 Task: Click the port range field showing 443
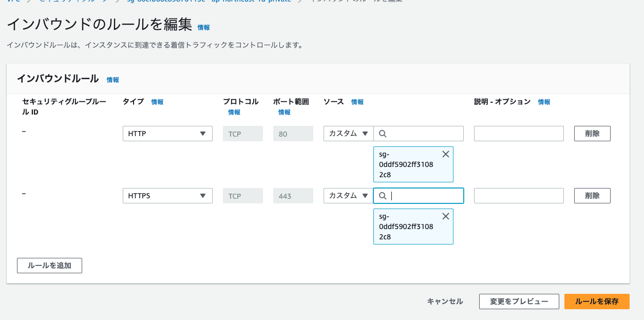[293, 196]
